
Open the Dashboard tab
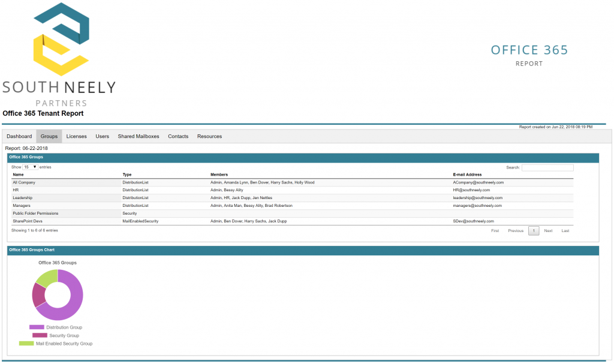tap(19, 136)
